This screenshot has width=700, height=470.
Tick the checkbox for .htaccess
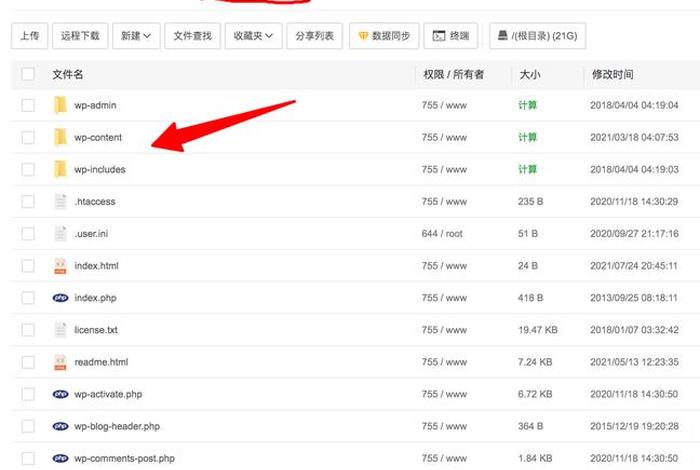click(x=28, y=202)
